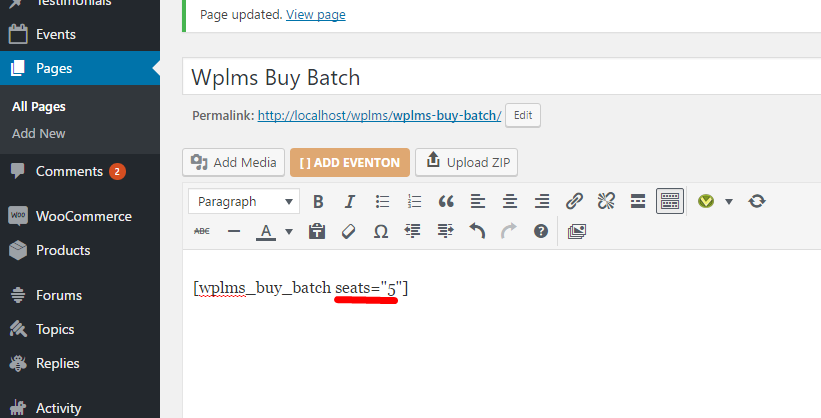Viewport: 821px width, 418px height.
Task: Apply italic formatting
Action: coord(350,201)
